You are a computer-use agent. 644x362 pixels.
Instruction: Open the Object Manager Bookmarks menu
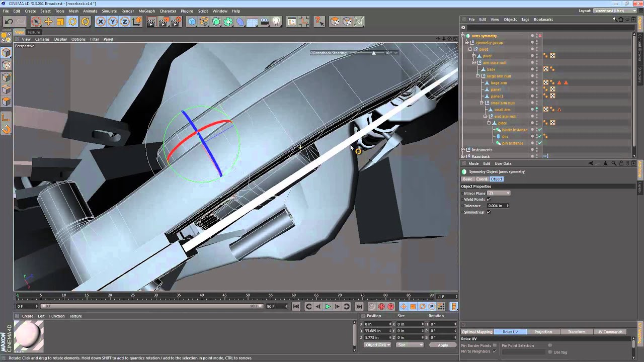543,20
